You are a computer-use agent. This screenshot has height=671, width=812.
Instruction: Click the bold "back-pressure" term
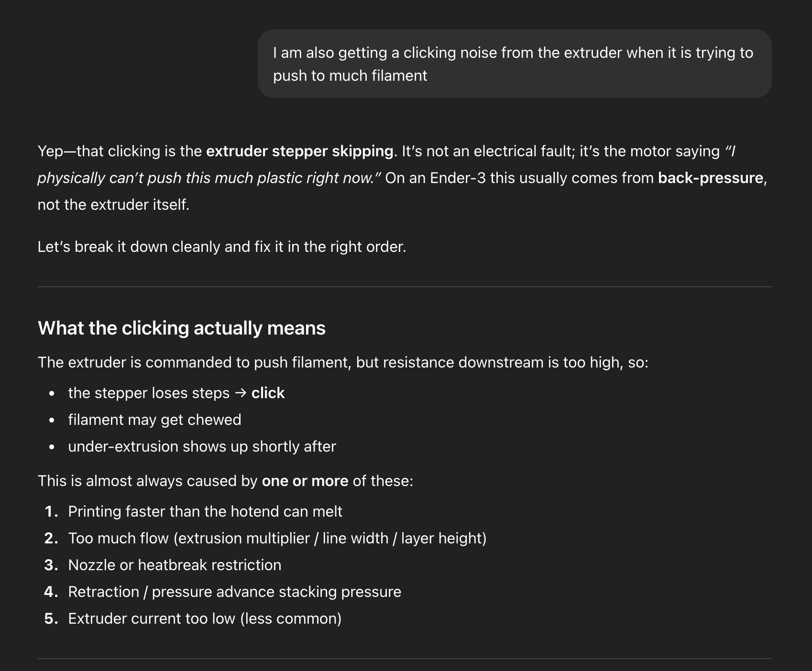point(711,178)
